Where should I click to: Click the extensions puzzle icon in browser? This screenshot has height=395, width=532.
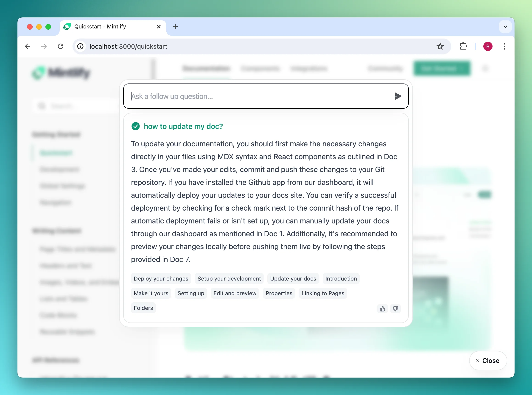tap(464, 46)
